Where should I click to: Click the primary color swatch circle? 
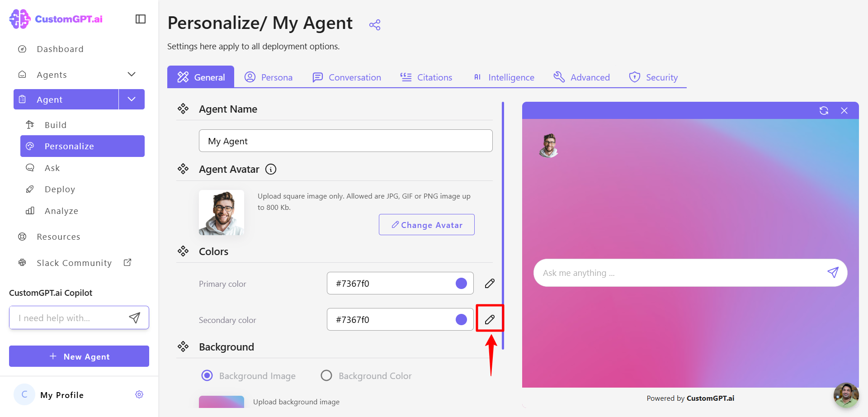[x=461, y=283]
